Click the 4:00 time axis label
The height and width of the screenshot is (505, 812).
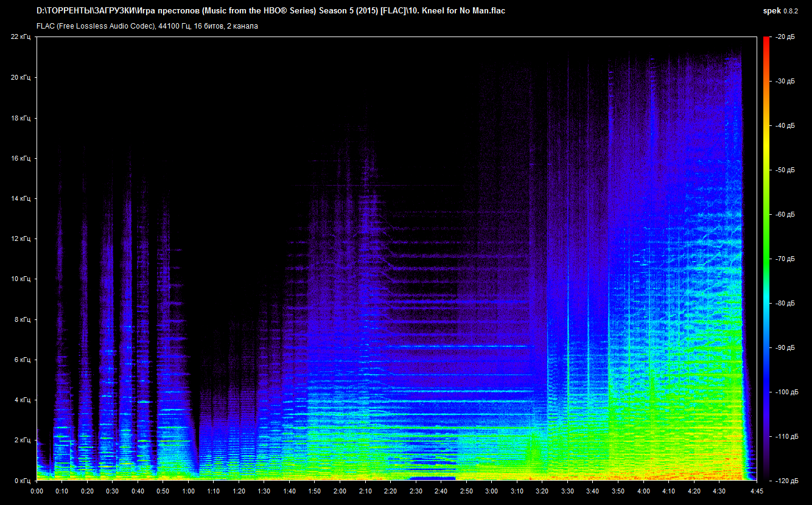click(x=643, y=491)
